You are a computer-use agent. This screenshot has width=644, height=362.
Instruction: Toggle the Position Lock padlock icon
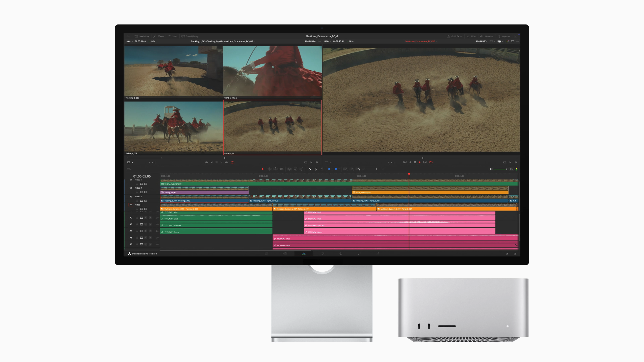pos(322,169)
